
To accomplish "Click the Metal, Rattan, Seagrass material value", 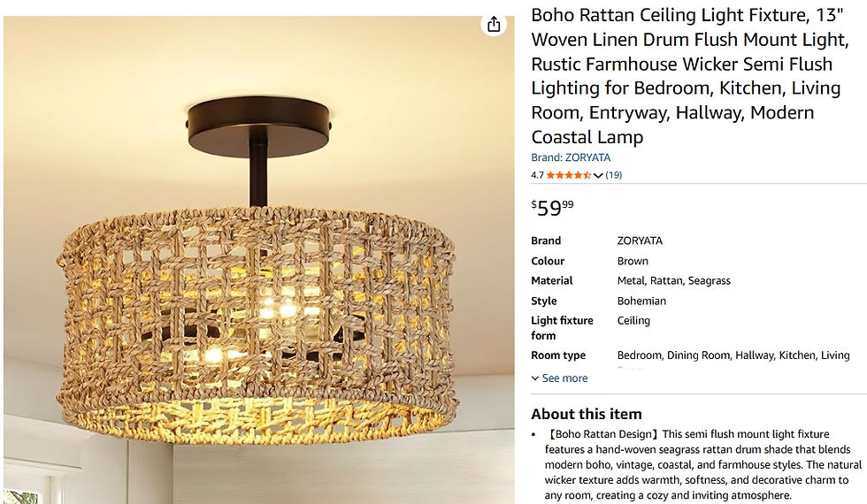I will (673, 280).
